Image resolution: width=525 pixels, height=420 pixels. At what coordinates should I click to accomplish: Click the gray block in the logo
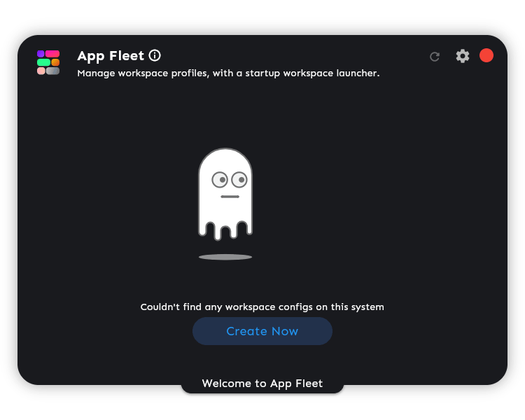(52, 71)
